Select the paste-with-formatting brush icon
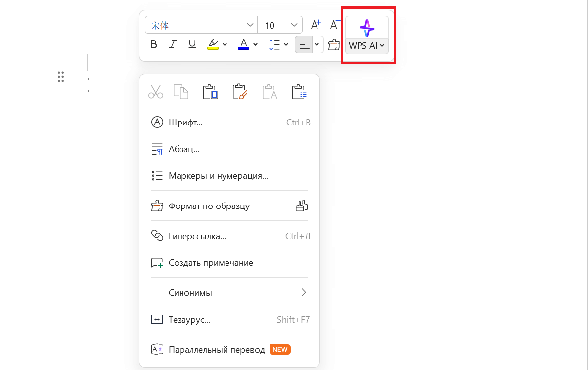The image size is (588, 370). tap(240, 91)
